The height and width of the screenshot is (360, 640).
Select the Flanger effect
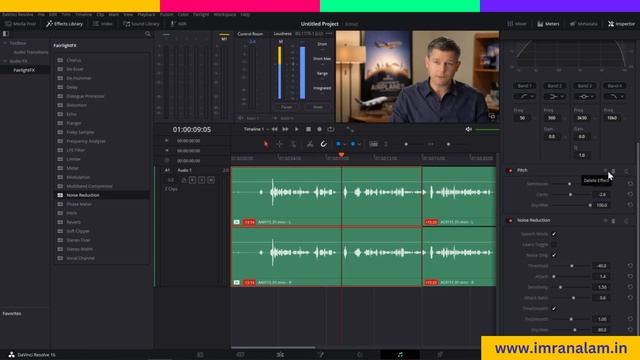coord(74,123)
